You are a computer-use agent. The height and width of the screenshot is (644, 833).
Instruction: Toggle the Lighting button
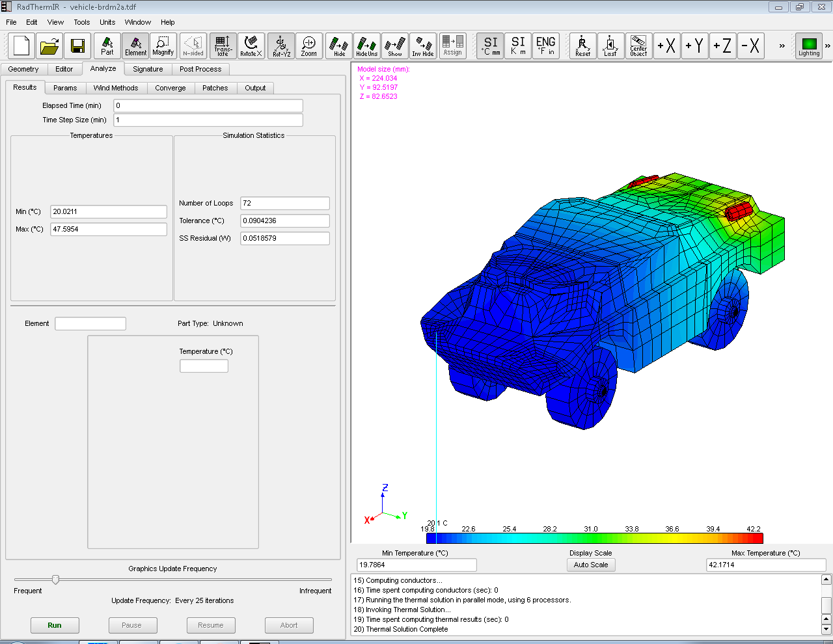click(x=809, y=46)
